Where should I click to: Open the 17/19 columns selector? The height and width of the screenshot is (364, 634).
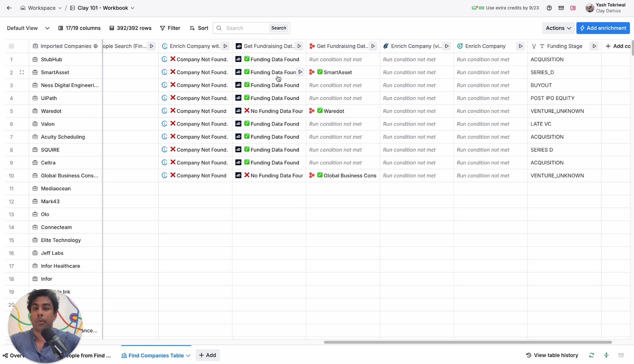click(x=79, y=28)
